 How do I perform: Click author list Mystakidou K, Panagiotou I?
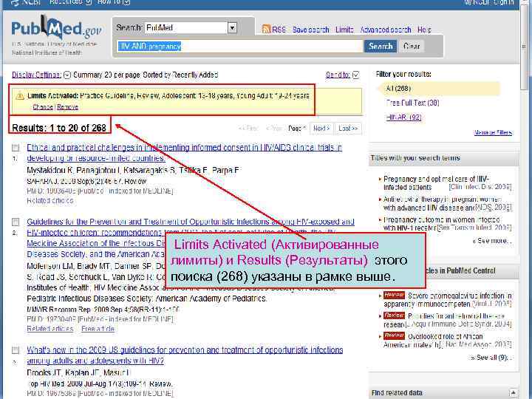(x=133, y=171)
